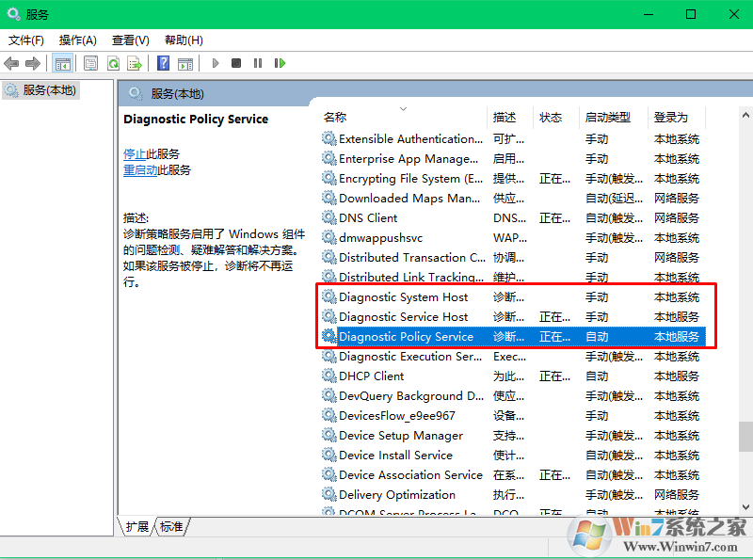Click the Back arrow toolbar icon
The height and width of the screenshot is (560, 753).
[x=11, y=63]
